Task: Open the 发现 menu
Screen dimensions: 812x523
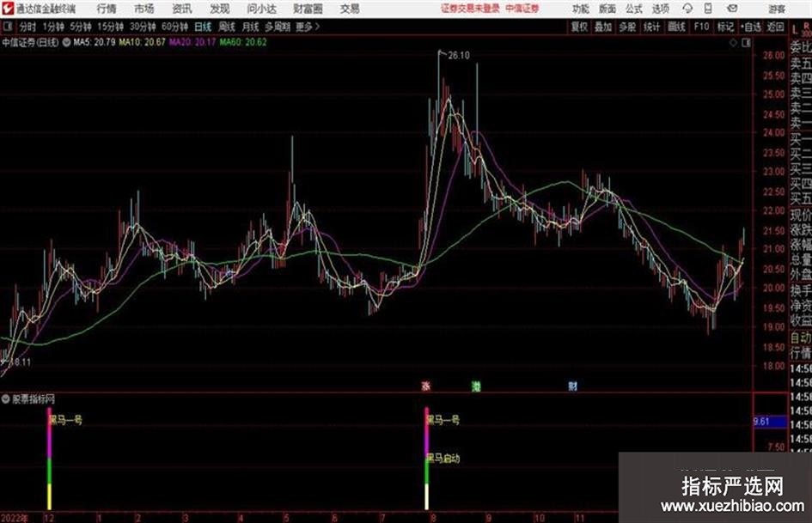Action: point(220,9)
